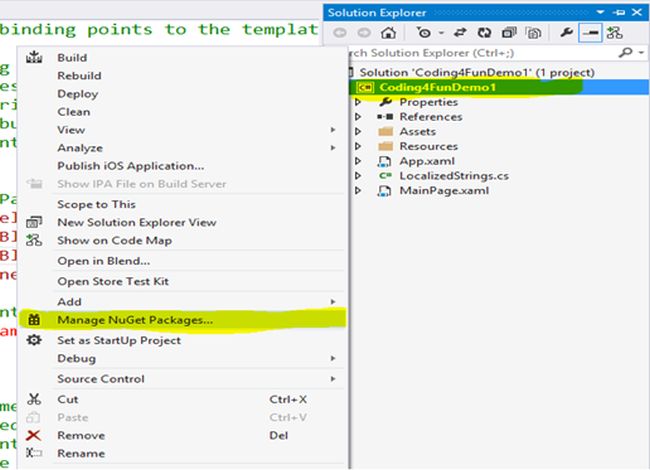Select the Properties wrench tree icon
Viewport: 650px width, 470px height.
tap(386, 102)
